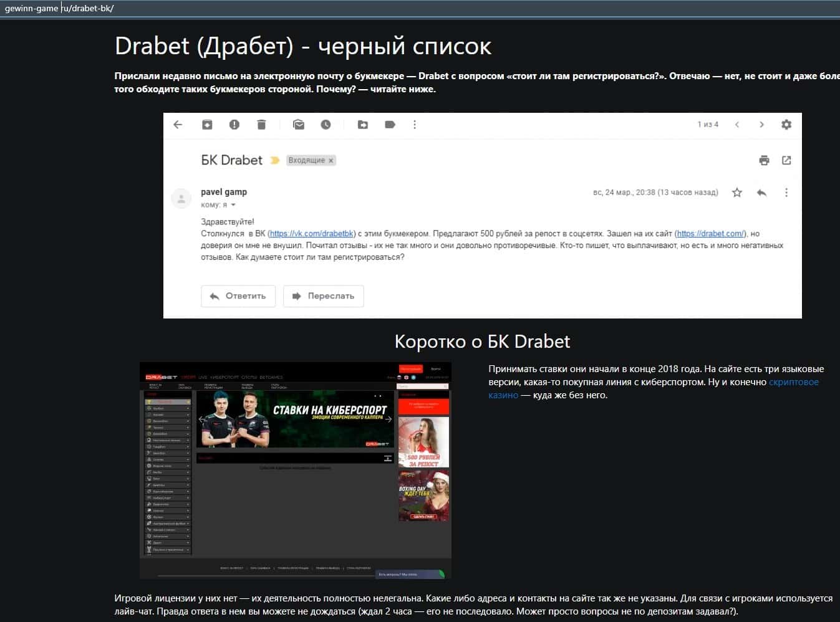
Task: Go back to inbox with Gmail back arrow
Action: pyautogui.click(x=178, y=125)
